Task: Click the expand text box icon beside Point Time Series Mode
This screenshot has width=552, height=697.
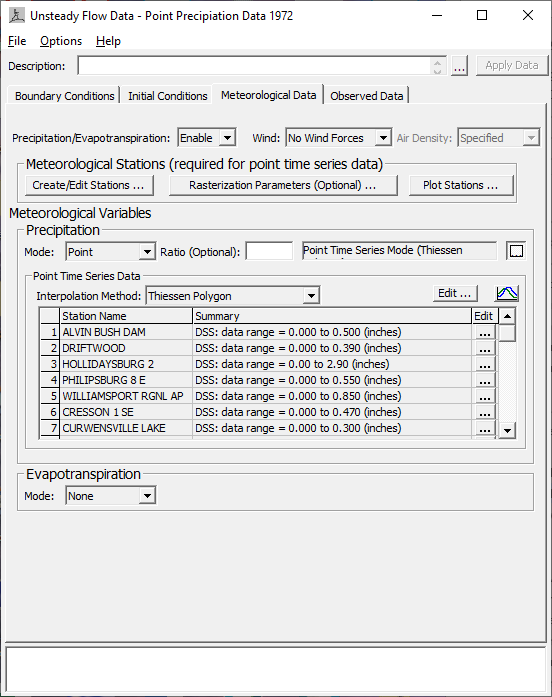Action: click(516, 251)
